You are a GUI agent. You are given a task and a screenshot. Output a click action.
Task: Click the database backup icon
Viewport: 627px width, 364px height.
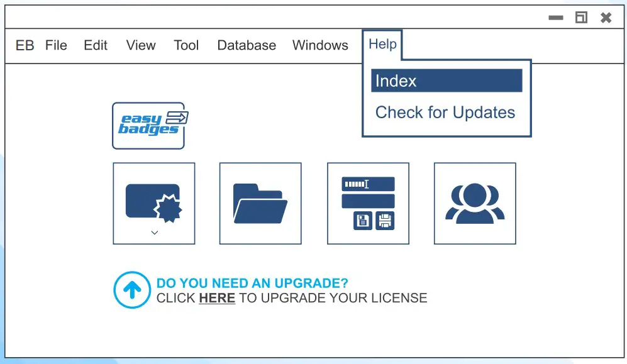(368, 203)
